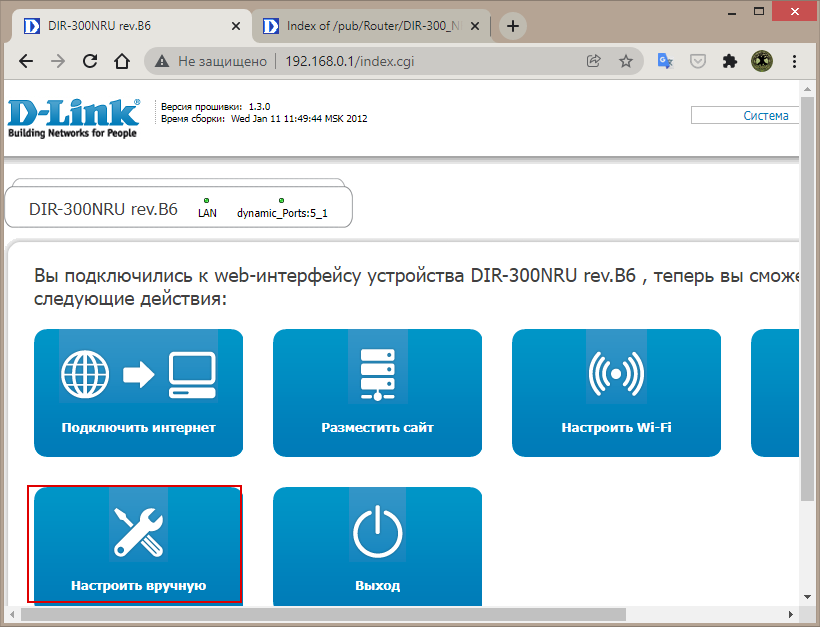Click the firmware version 1.3.0 text
Screen dimensions: 820x627
259,107
